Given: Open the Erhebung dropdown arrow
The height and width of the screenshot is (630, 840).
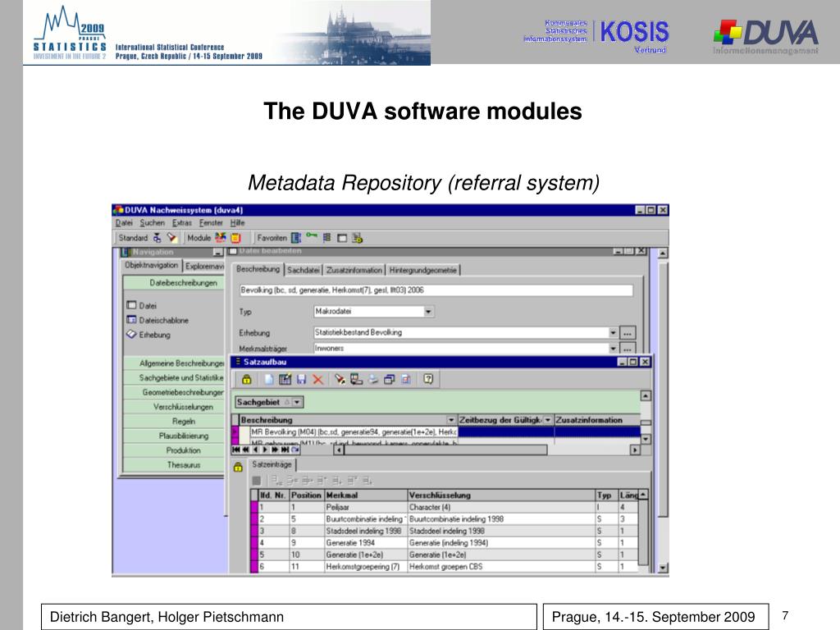Looking at the screenshot, I should click(613, 333).
